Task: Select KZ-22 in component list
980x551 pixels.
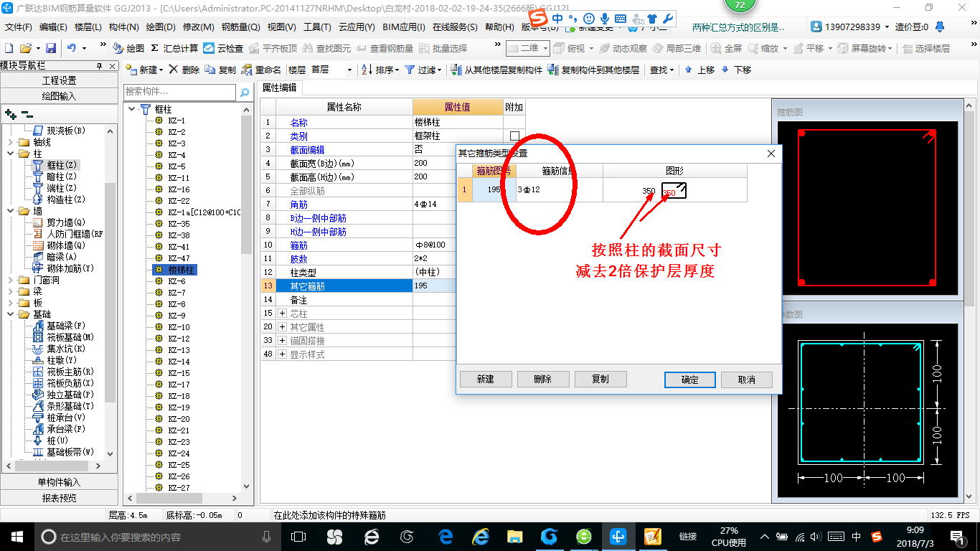Action: point(179,201)
